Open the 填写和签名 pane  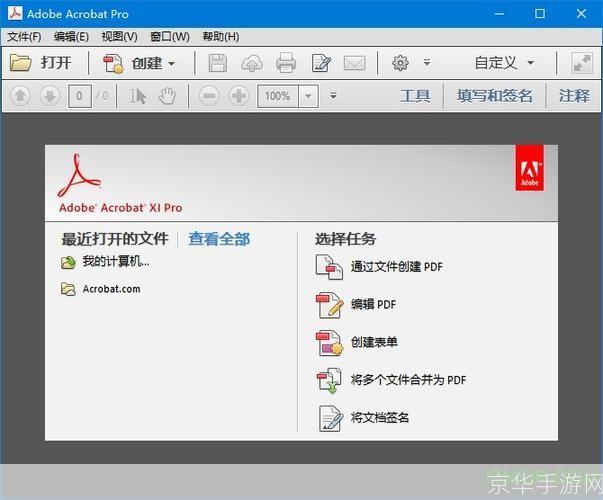(495, 96)
